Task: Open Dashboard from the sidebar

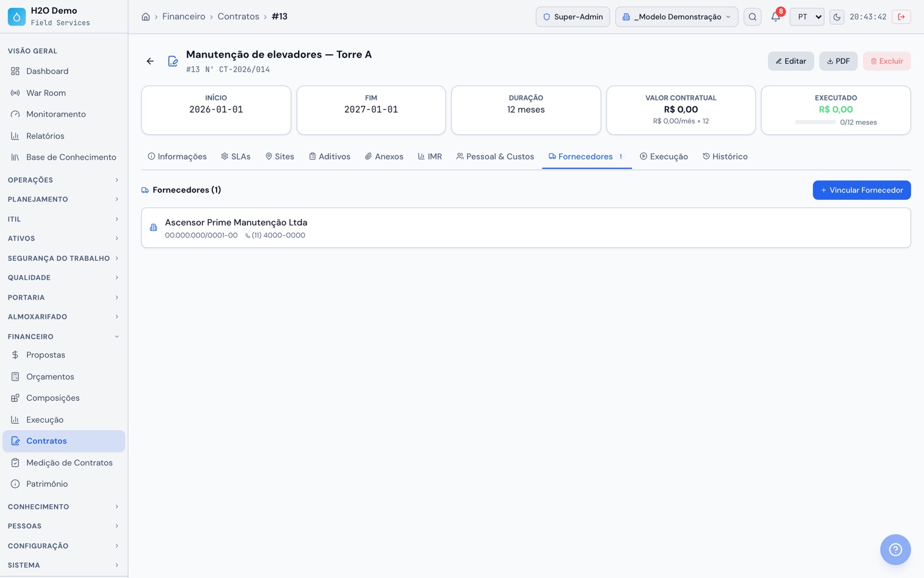Action: [x=64, y=71]
